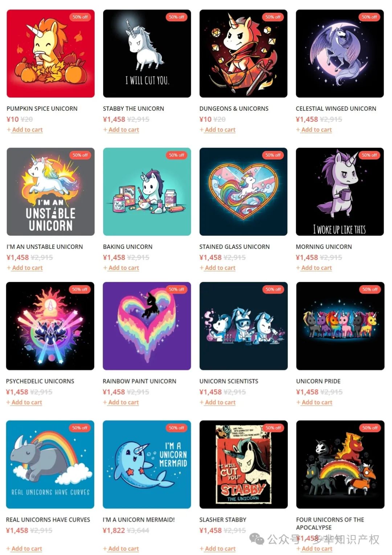The image size is (392, 555).
Task: View the Real Unicorns Have Curves image
Action: 50,465
